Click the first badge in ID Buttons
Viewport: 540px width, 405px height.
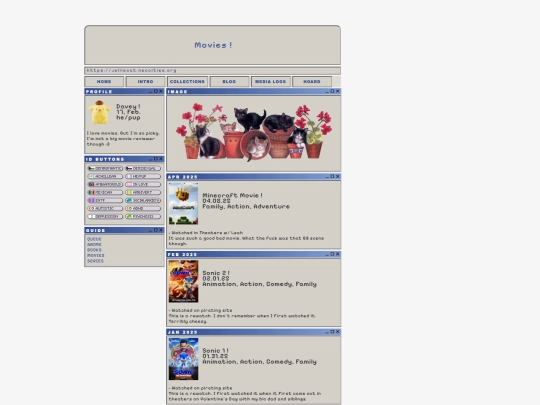point(105,168)
